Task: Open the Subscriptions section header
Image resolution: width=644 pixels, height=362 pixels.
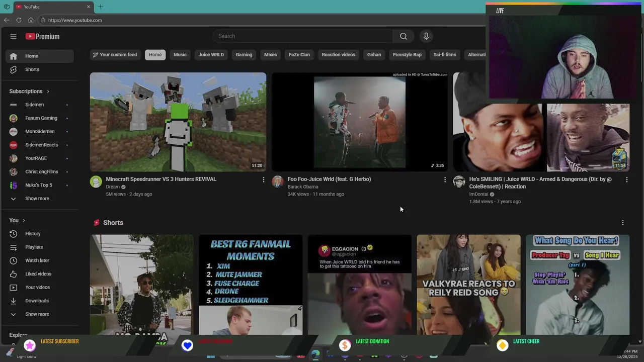Action: click(29, 92)
